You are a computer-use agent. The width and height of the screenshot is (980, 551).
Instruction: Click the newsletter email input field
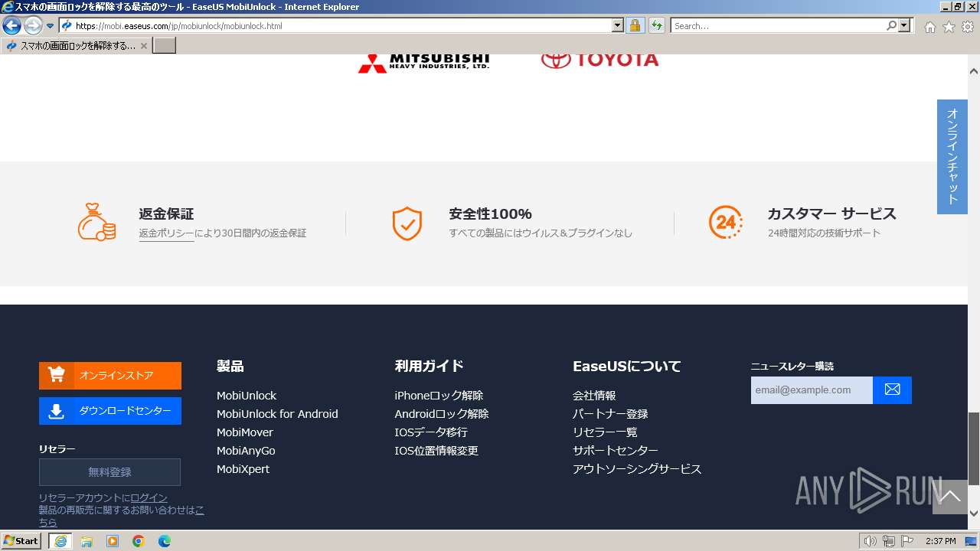(812, 390)
